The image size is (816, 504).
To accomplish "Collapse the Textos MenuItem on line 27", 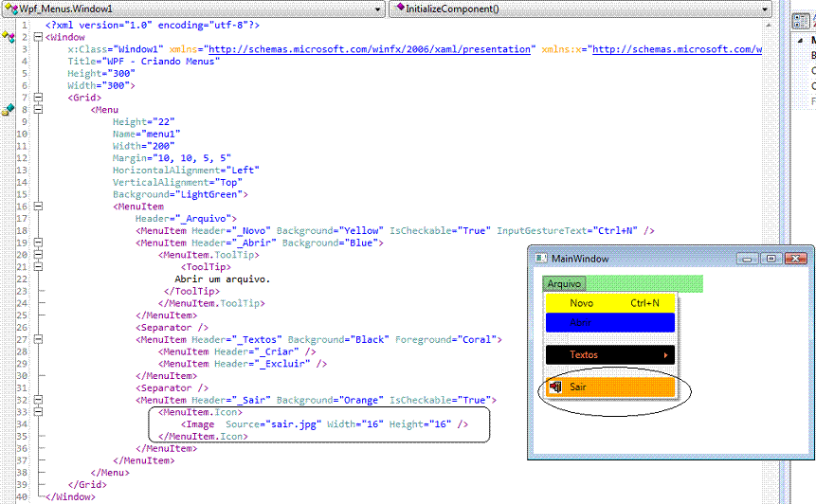I will coord(38,339).
